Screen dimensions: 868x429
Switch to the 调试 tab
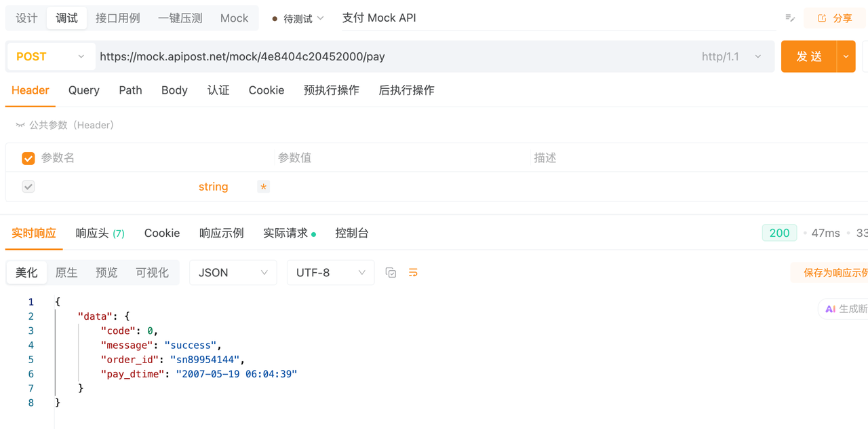click(66, 18)
